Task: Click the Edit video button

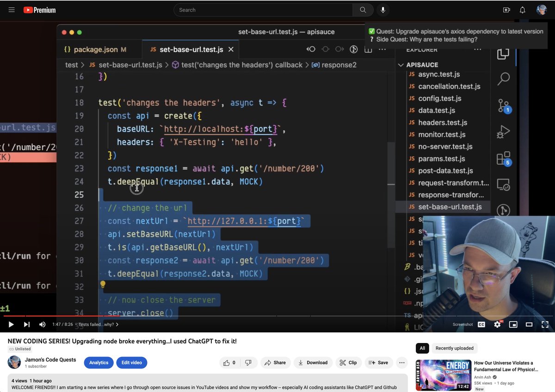Action: (132, 363)
